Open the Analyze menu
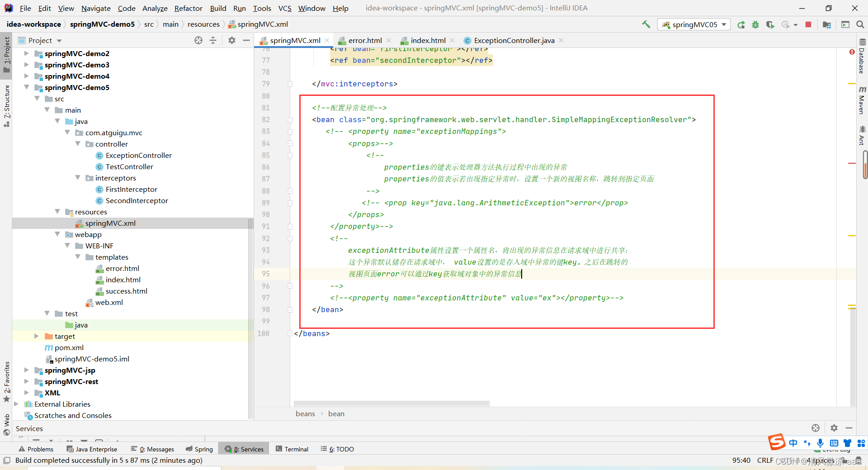The image size is (868, 470). pos(155,8)
